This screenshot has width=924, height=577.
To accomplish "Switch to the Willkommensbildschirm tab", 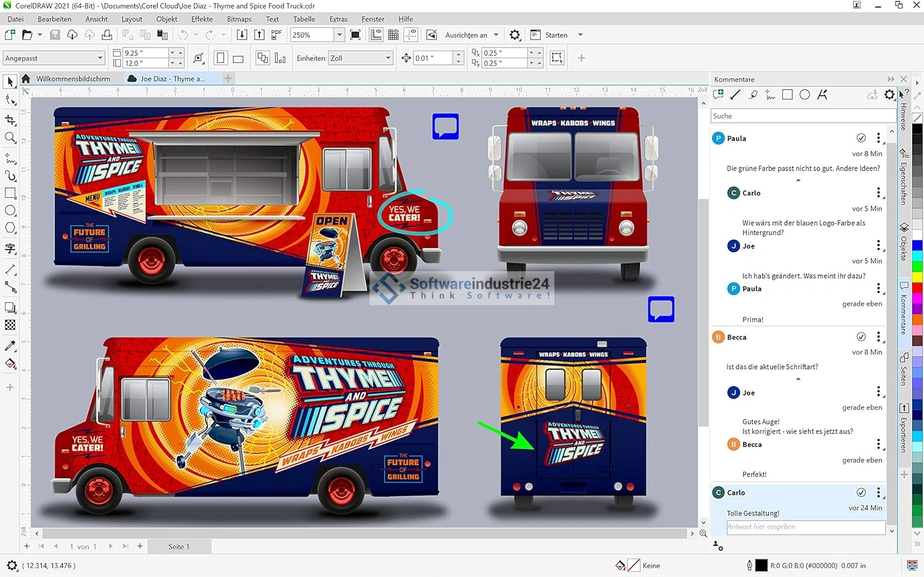I will click(x=73, y=79).
